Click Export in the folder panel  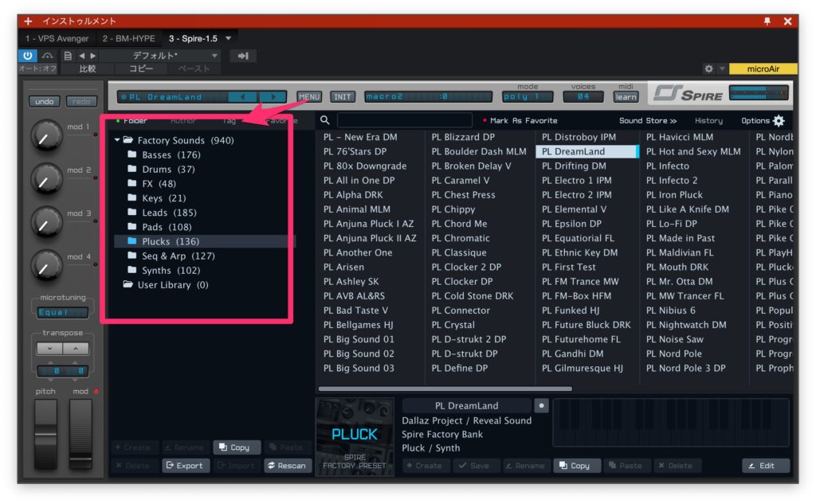coord(184,466)
